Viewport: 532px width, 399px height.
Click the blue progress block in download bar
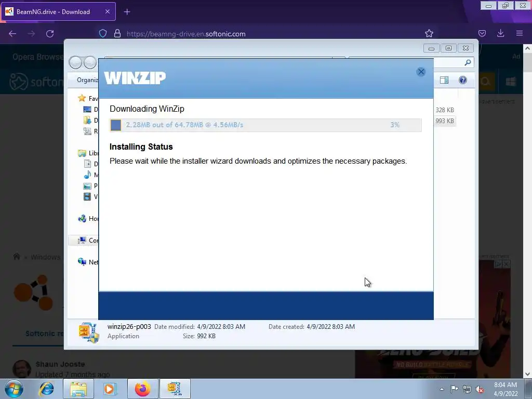click(x=116, y=125)
